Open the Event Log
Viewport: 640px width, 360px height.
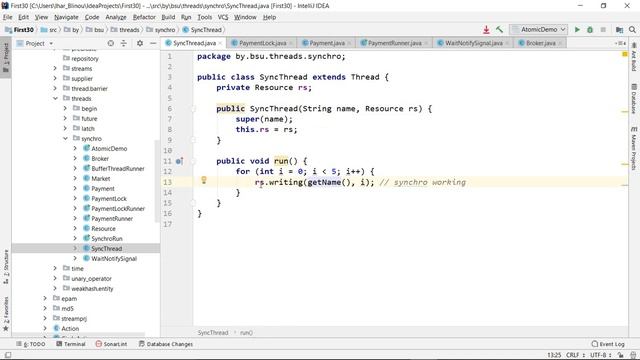[608, 344]
